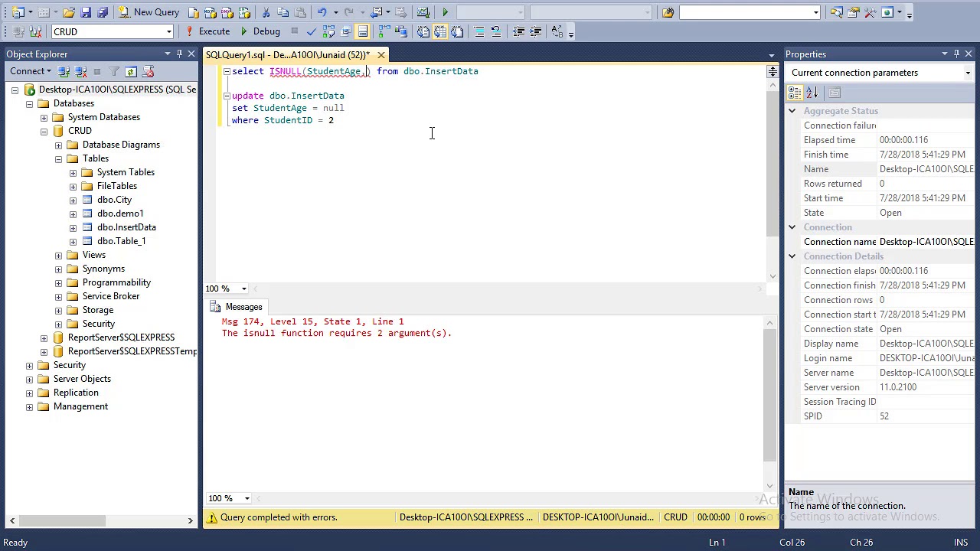Click Categorized view icon in Properties panel
The width and height of the screenshot is (980, 551).
tap(795, 93)
